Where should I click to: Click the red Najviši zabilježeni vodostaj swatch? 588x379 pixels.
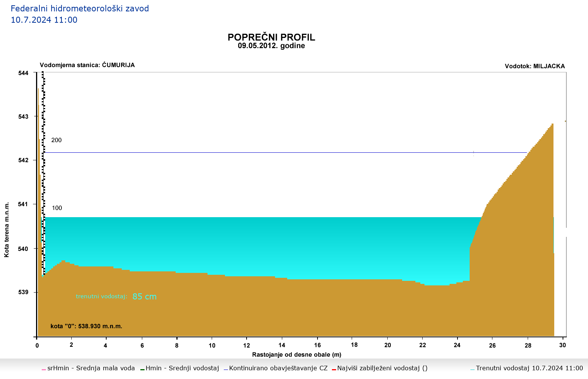click(x=334, y=369)
